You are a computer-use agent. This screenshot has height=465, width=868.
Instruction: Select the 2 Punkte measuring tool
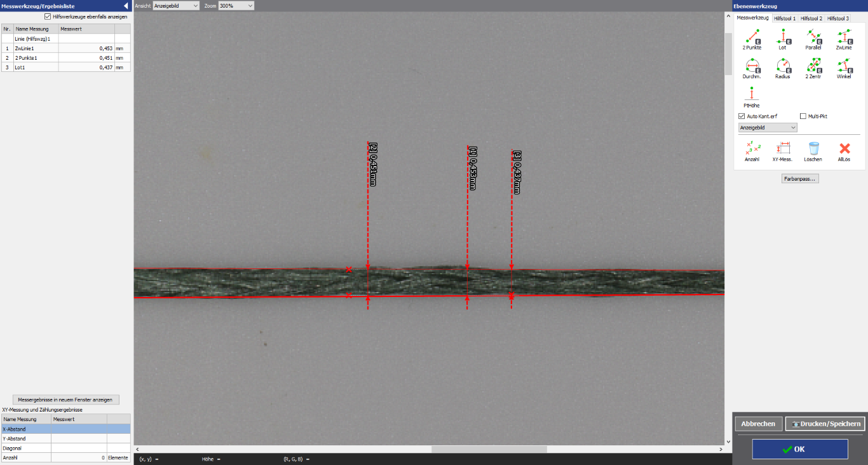752,38
